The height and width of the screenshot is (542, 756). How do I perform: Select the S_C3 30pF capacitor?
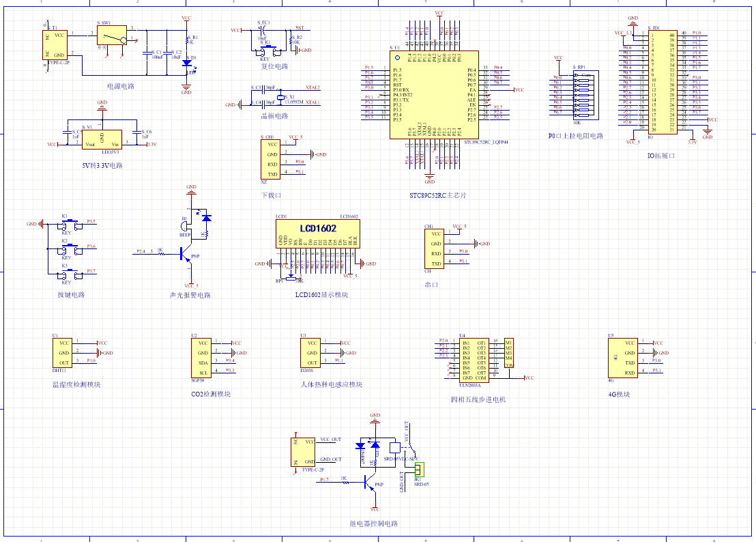point(263,88)
